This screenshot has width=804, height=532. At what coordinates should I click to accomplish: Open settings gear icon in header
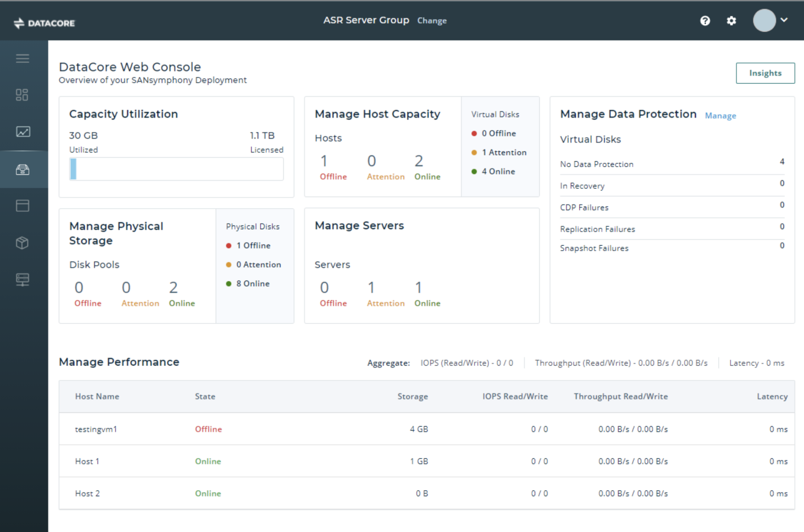point(731,20)
